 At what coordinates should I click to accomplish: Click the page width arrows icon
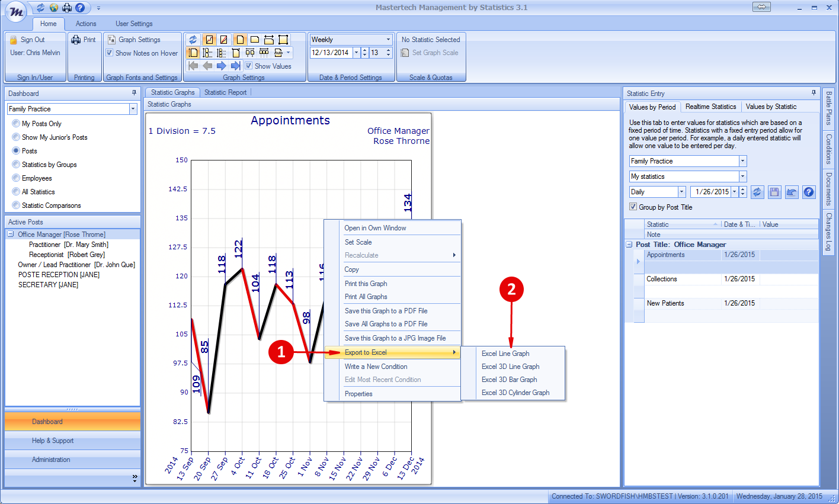point(269,40)
